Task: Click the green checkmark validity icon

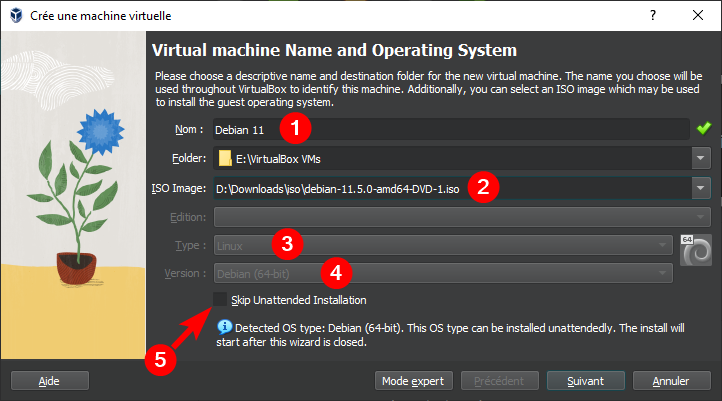Action: pos(704,128)
